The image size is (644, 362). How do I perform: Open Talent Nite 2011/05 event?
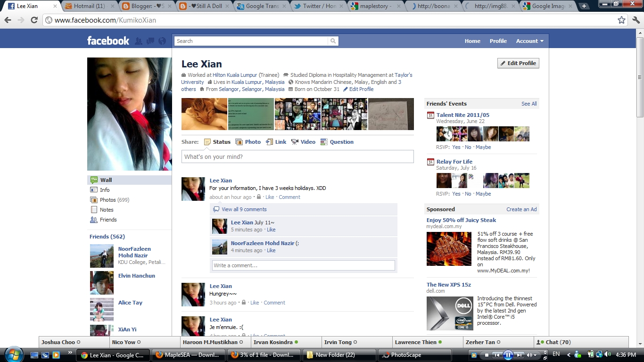(463, 115)
